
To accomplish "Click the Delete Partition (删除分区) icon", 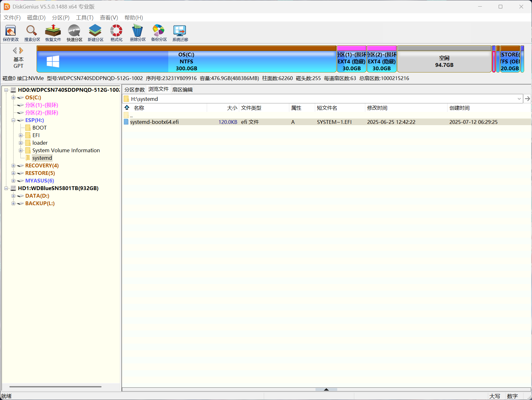I will coord(137,33).
